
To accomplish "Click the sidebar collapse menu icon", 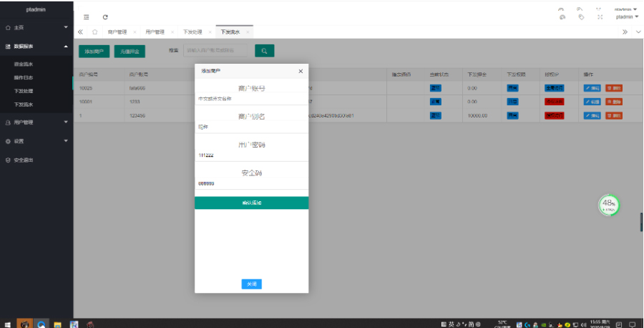I will [x=87, y=16].
